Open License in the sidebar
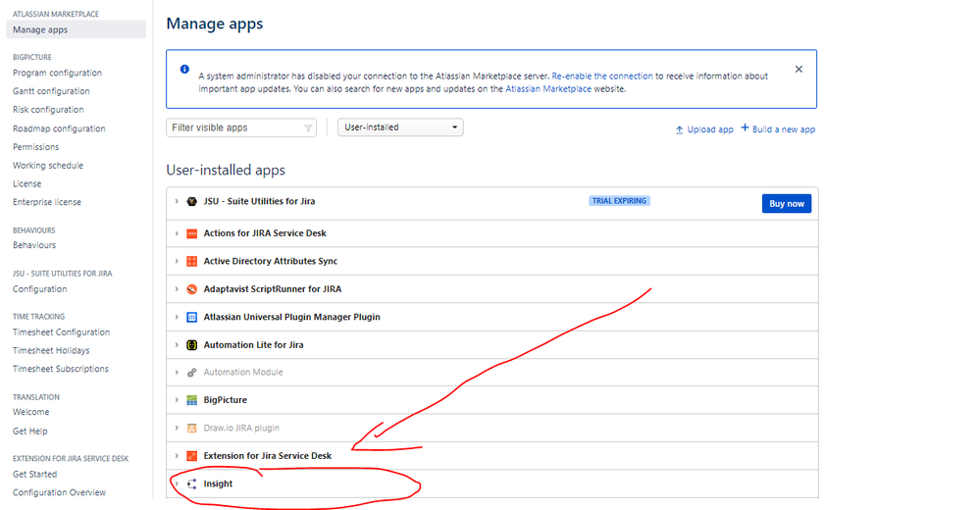Viewport: 980px width, 510px height. (26, 183)
